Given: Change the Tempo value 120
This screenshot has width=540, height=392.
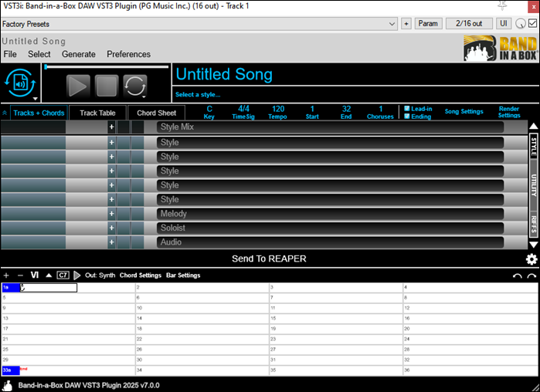Looking at the screenshot, I should pyautogui.click(x=278, y=109).
